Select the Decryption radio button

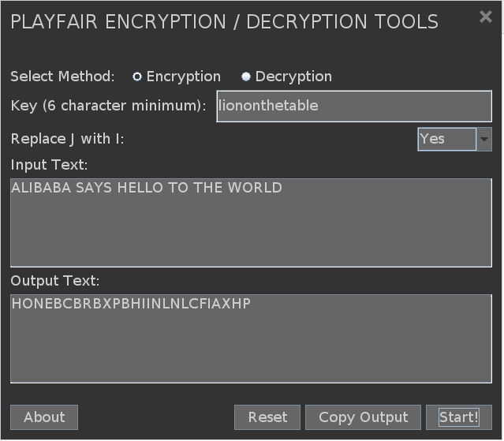pos(246,77)
